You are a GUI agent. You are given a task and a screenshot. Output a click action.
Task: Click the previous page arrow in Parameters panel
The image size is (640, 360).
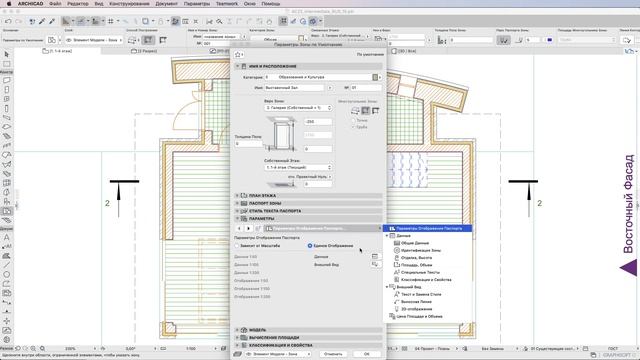click(239, 229)
